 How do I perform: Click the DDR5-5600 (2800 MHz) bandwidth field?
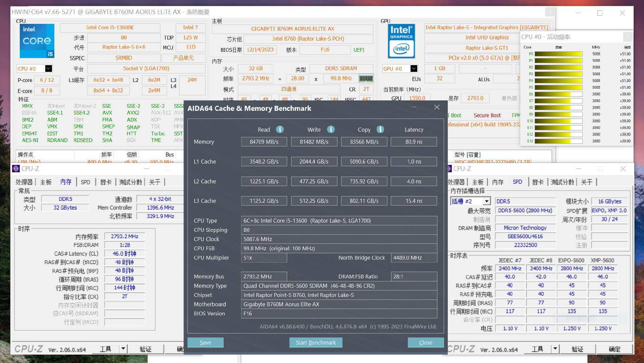tap(525, 211)
